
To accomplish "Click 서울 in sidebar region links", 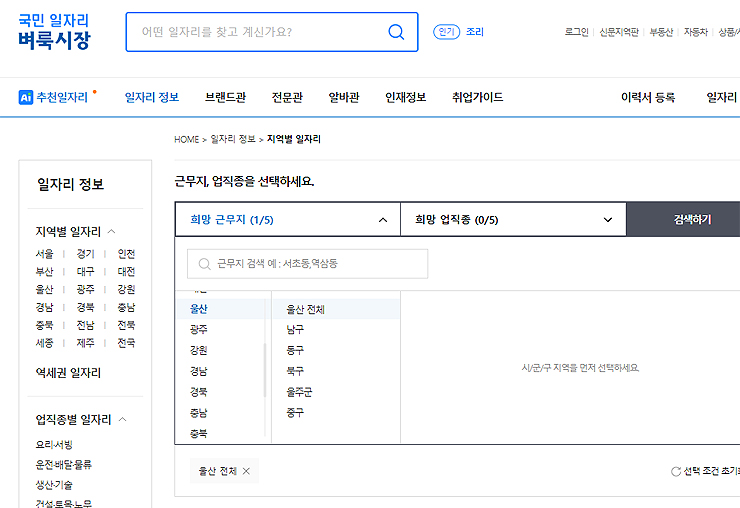I will click(44, 254).
